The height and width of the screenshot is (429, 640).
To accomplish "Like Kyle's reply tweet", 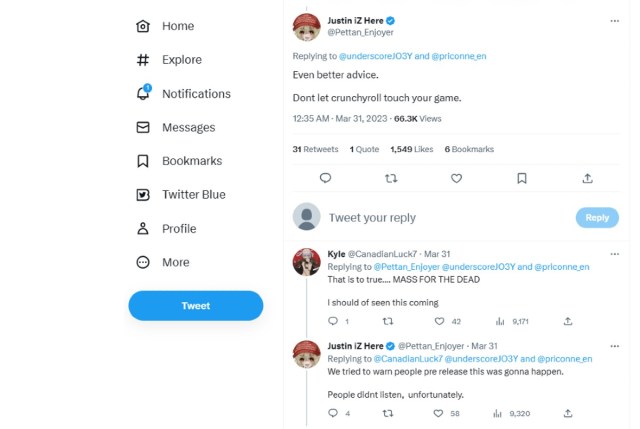I will [x=438, y=321].
